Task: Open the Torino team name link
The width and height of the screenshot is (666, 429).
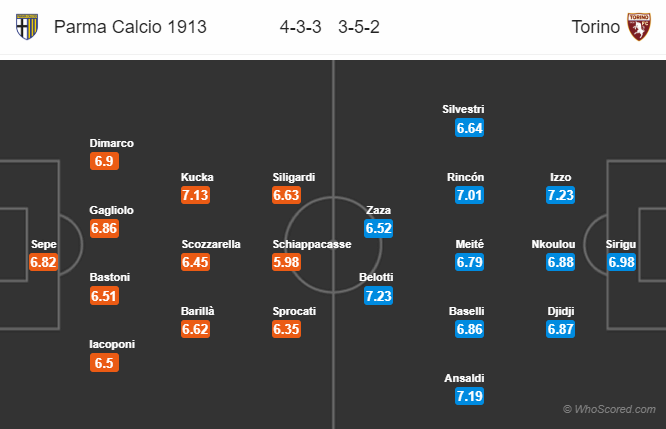Action: click(595, 27)
